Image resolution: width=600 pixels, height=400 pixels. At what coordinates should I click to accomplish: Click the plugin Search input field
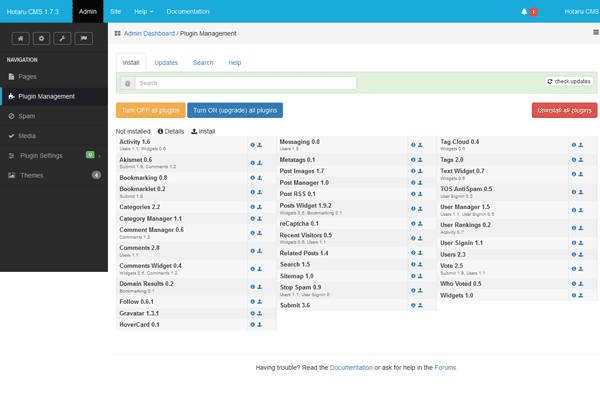(245, 83)
